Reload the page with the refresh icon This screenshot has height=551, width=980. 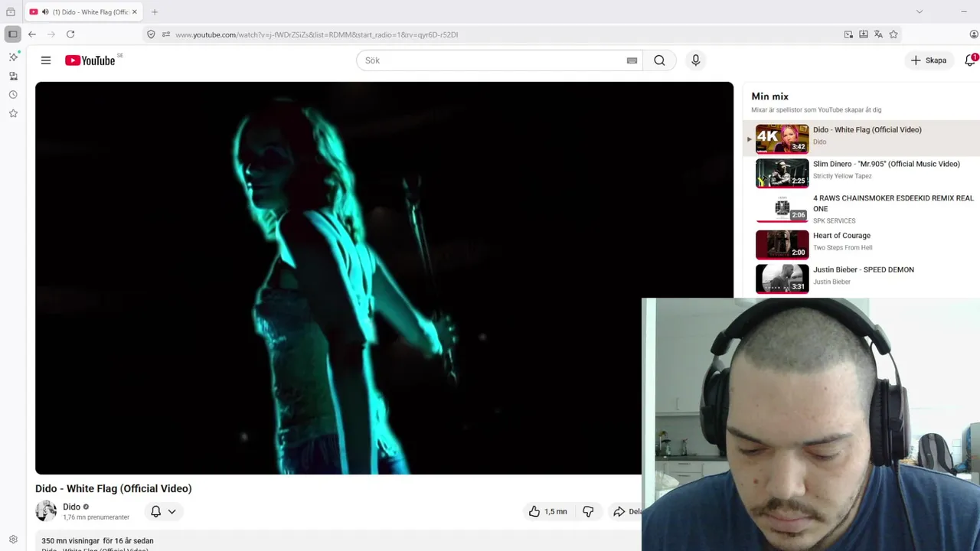pos(70,34)
